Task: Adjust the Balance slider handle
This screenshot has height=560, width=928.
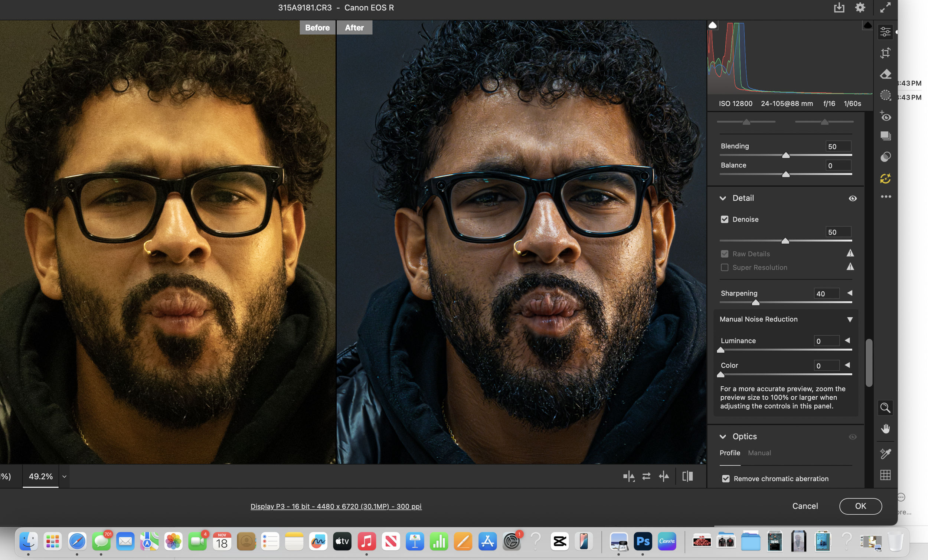Action: (785, 174)
